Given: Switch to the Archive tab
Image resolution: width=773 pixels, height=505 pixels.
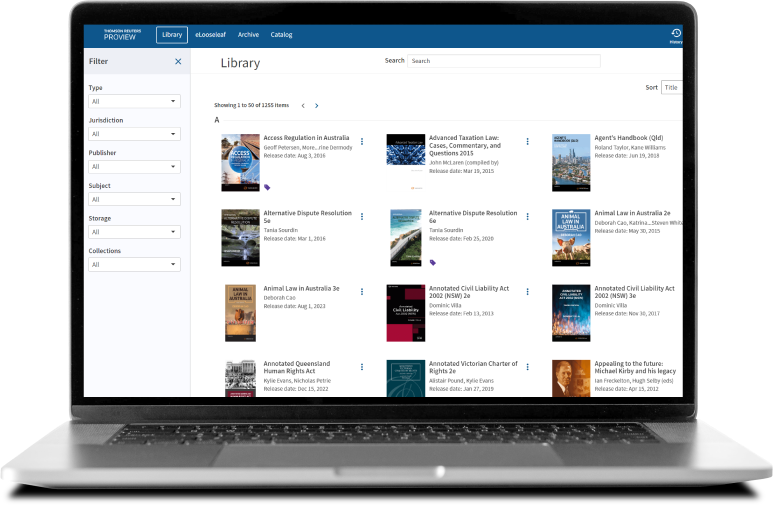Looking at the screenshot, I should coord(248,34).
